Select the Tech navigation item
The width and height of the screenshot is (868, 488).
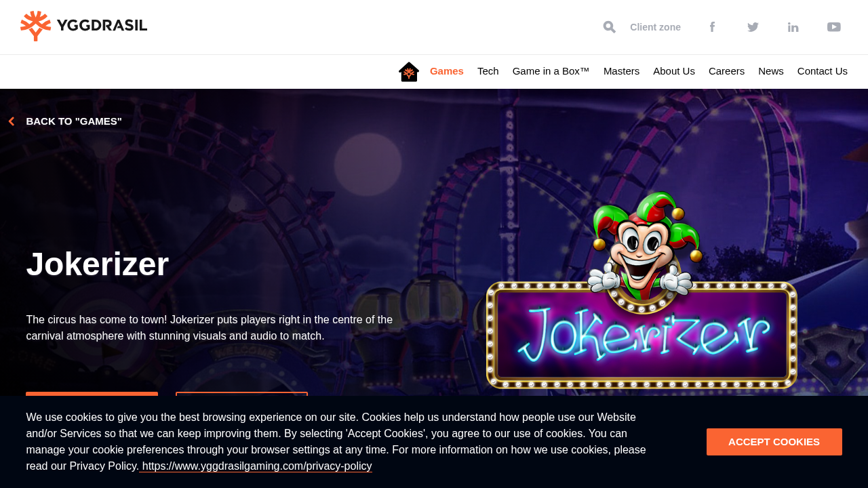tap(488, 70)
